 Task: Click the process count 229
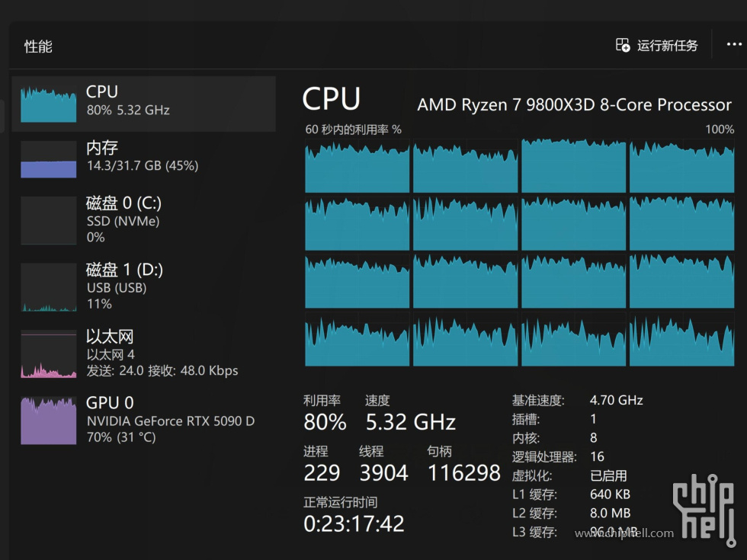[x=322, y=473]
